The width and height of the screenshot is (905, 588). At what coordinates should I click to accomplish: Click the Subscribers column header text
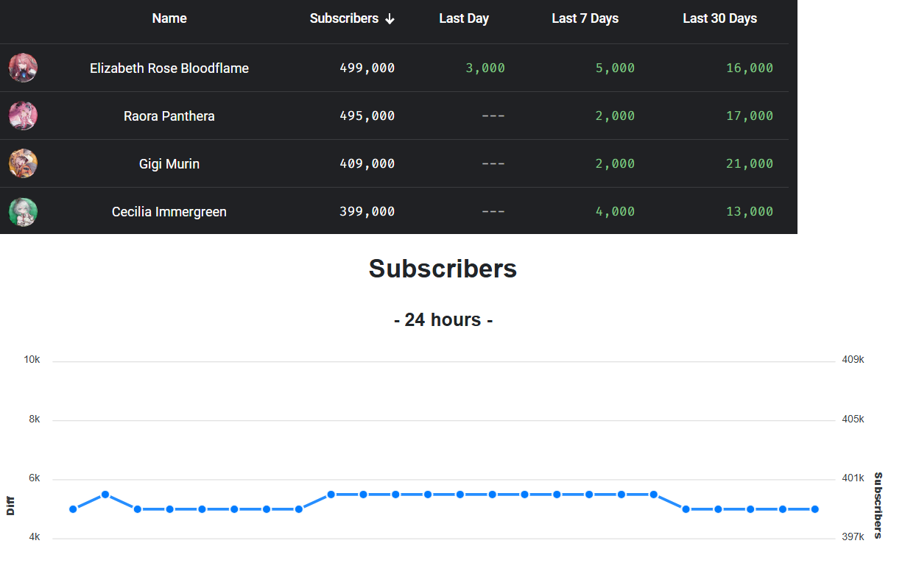[344, 18]
